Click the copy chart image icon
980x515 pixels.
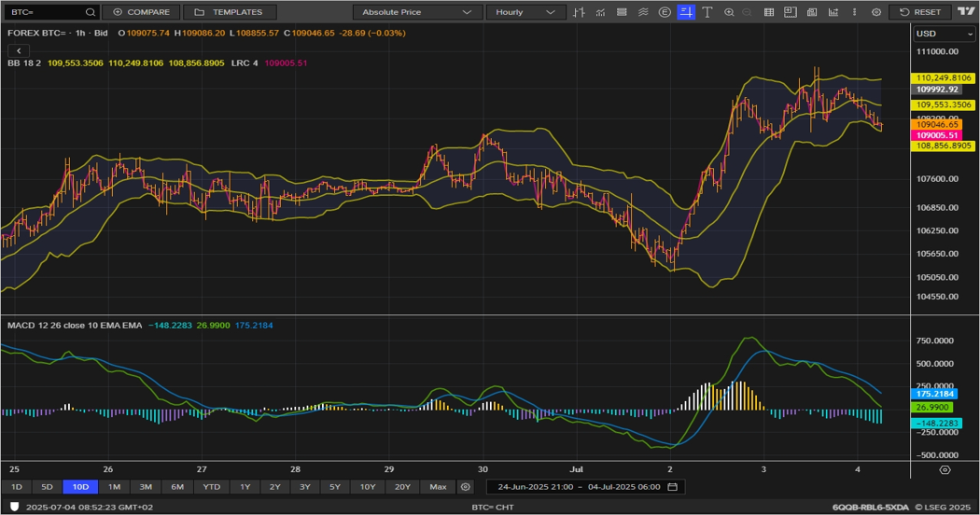point(812,12)
